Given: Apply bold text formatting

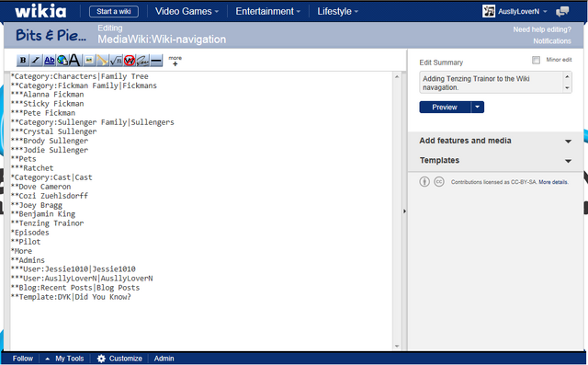Looking at the screenshot, I should tap(23, 60).
